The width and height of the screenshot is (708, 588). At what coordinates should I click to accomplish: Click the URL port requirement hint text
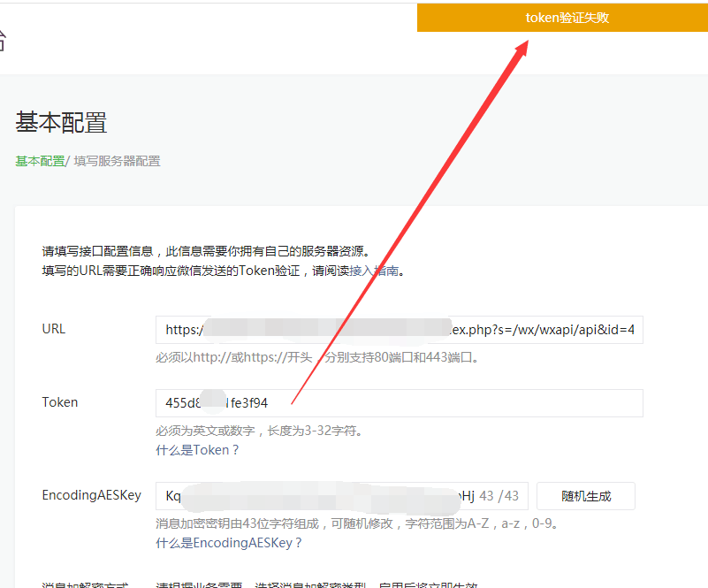coord(317,358)
